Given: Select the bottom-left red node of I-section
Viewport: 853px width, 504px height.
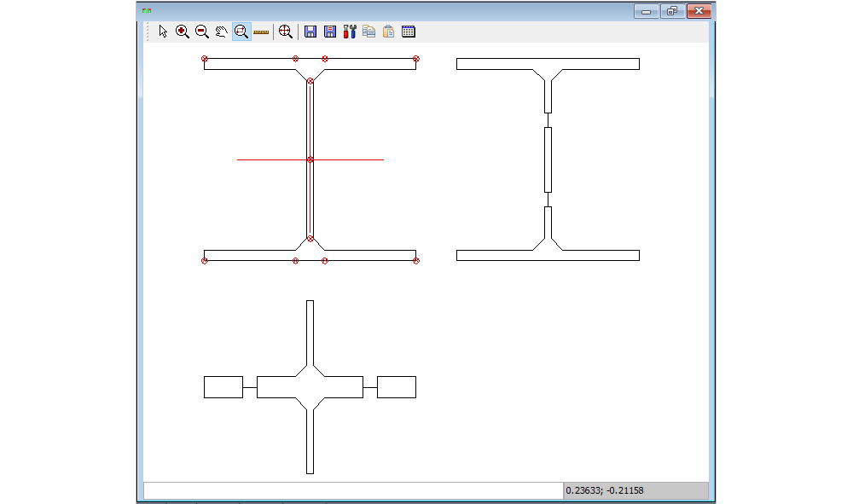Looking at the screenshot, I should click(205, 261).
